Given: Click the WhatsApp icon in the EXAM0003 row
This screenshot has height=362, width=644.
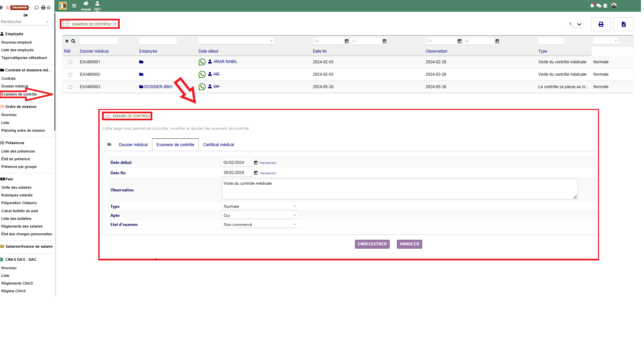Looking at the screenshot, I should click(202, 87).
